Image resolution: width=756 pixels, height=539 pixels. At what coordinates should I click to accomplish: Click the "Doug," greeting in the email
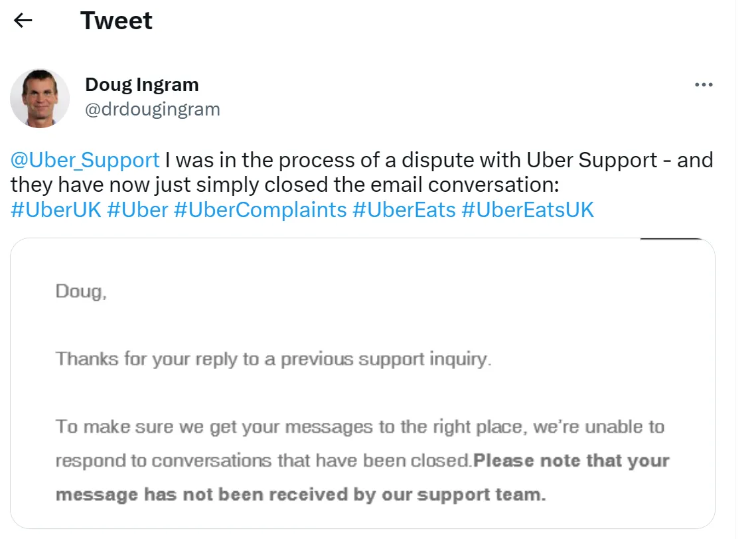coord(81,291)
